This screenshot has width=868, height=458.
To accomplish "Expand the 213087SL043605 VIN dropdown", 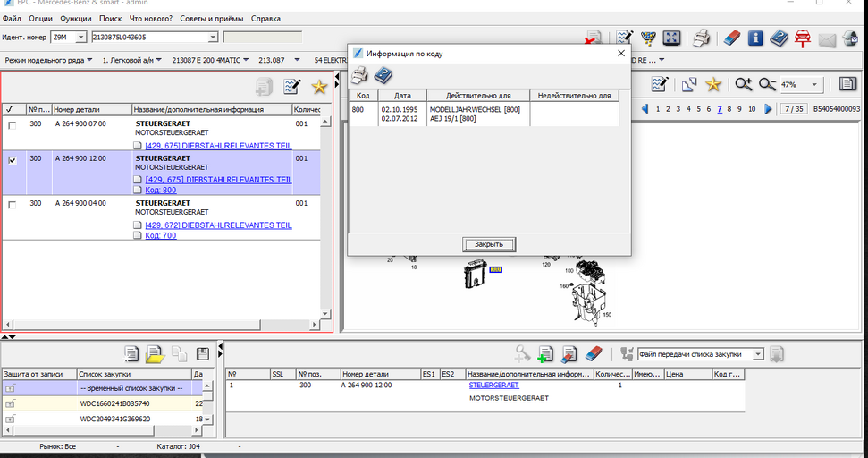I will coord(213,37).
